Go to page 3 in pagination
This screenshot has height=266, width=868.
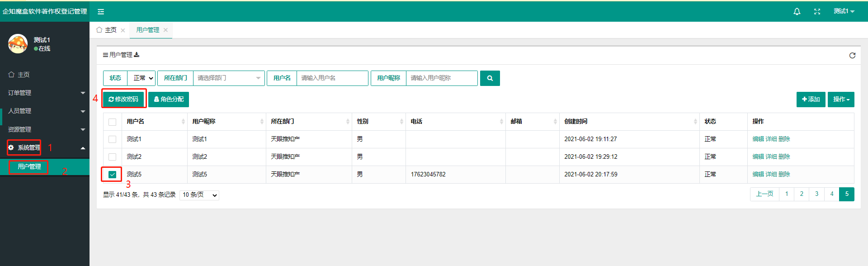point(816,194)
